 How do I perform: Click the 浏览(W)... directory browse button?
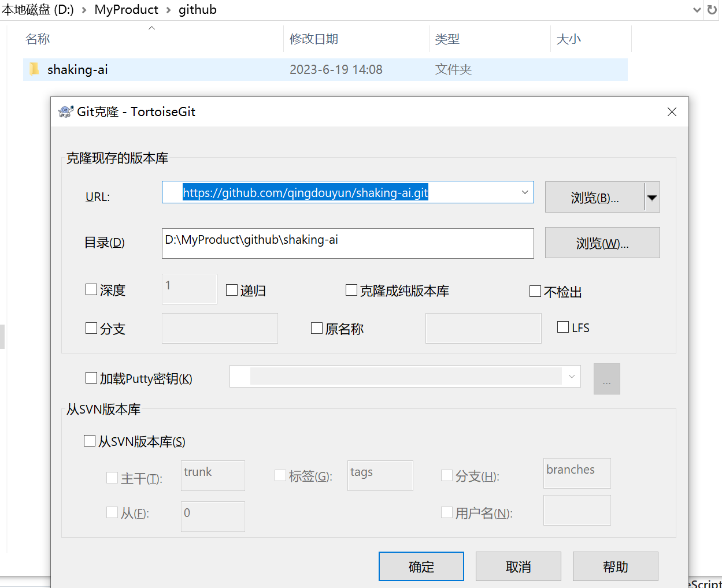click(602, 243)
